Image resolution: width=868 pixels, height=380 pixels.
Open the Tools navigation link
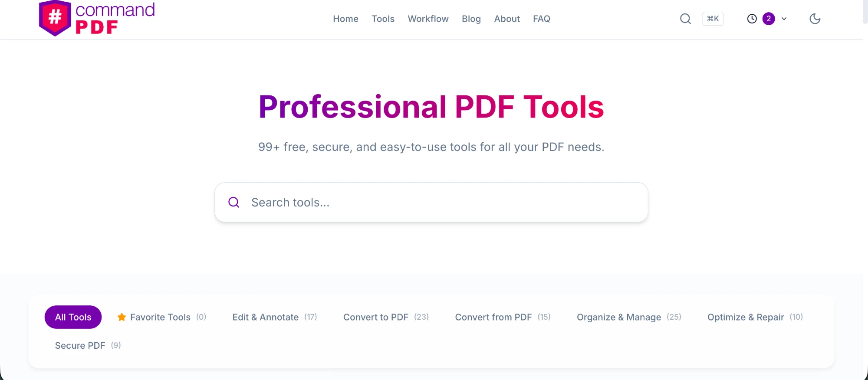tap(383, 19)
